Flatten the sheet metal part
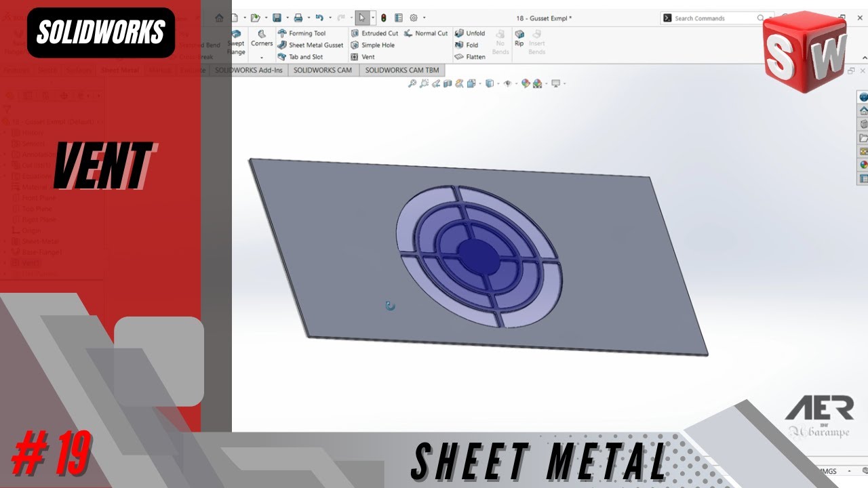This screenshot has width=868, height=488. pyautogui.click(x=470, y=57)
